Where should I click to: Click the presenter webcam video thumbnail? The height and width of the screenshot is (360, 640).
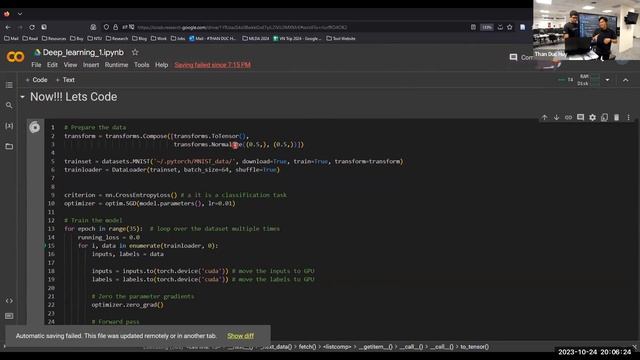[586, 30]
